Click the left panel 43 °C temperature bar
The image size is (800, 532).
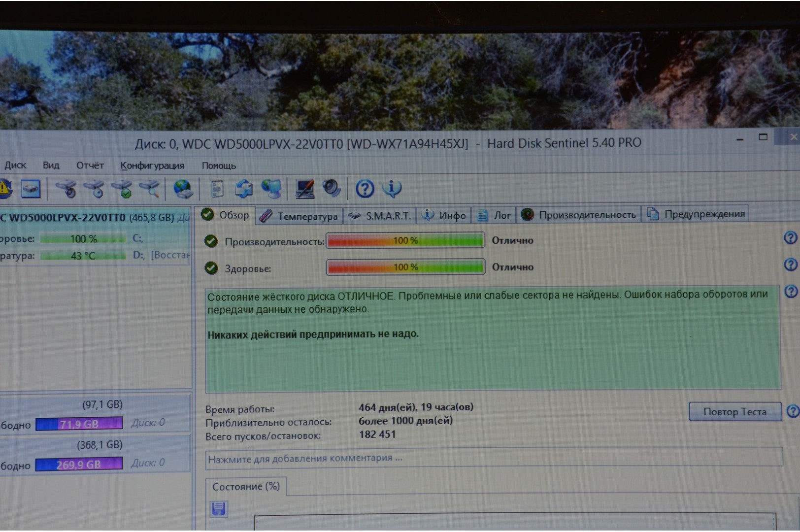[83, 255]
